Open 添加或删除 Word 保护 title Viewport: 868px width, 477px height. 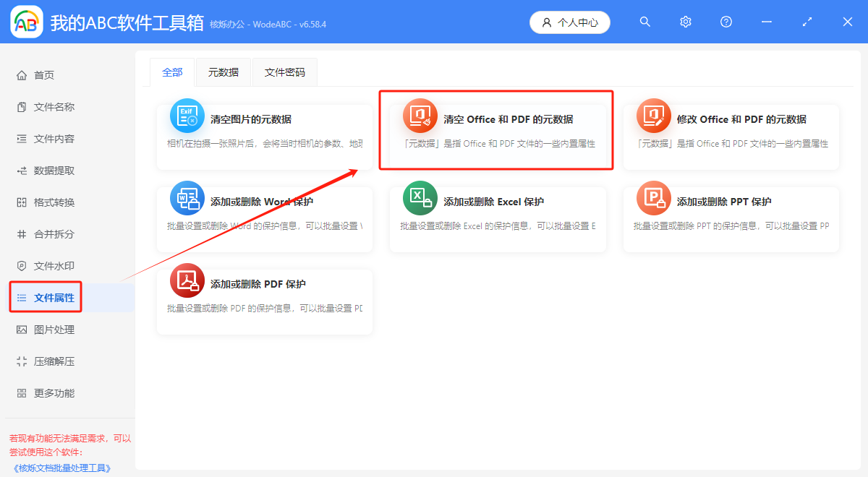(262, 202)
